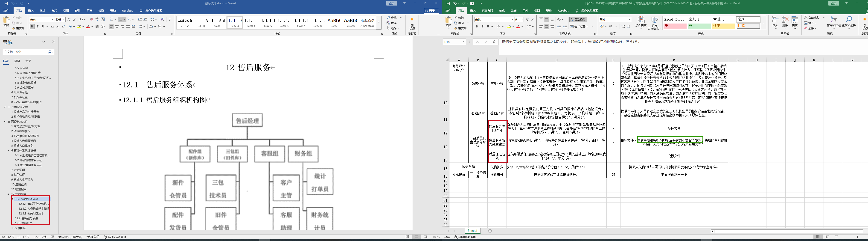Collapse the 三 商务投标文件 heading in navigation
Screen dimensions: 868x241
point(5,122)
